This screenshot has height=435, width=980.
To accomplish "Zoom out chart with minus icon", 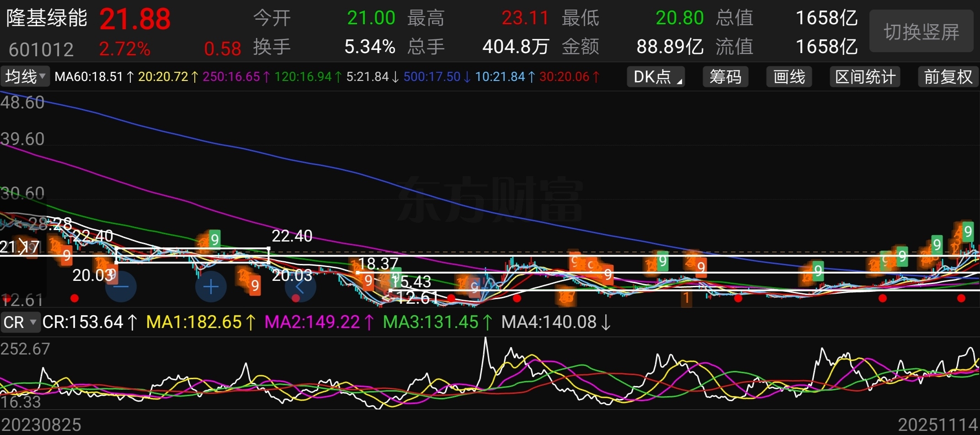I will click(x=121, y=287).
